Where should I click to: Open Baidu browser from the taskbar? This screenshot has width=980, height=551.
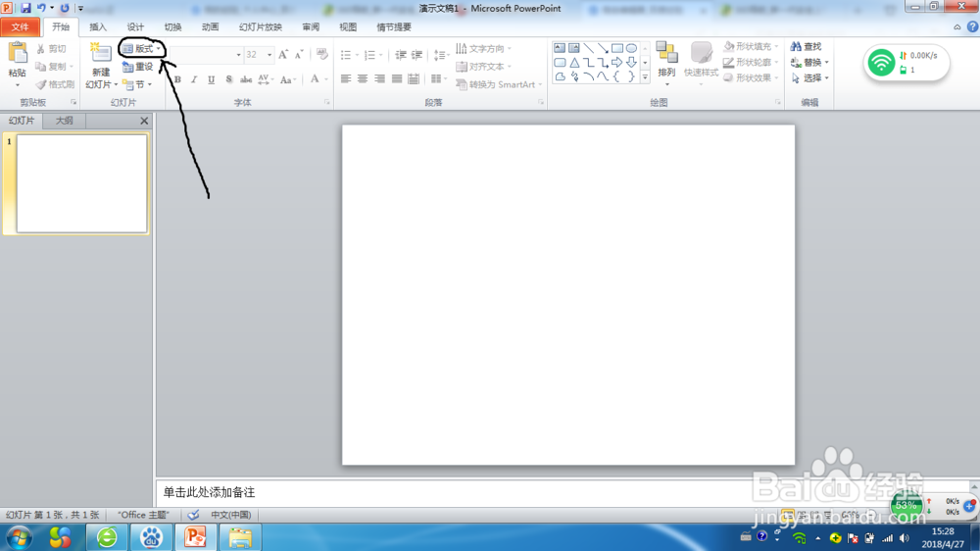151,537
